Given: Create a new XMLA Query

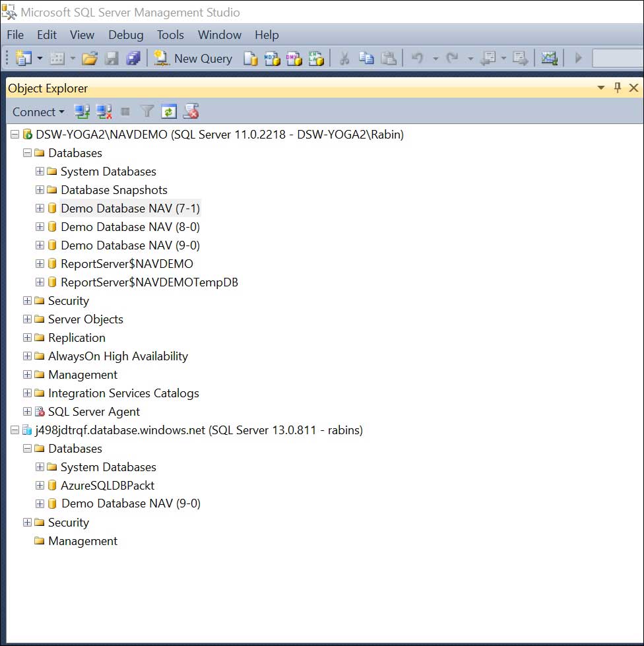Looking at the screenshot, I should (316, 59).
